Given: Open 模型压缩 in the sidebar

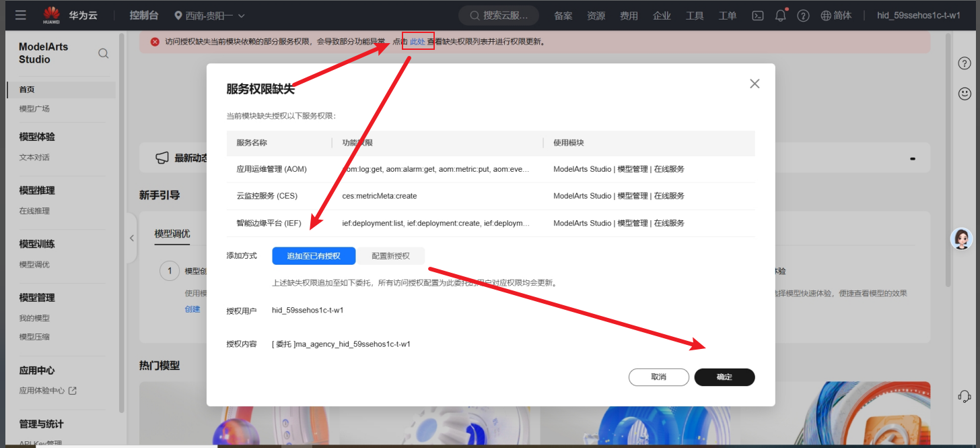Looking at the screenshot, I should (34, 337).
